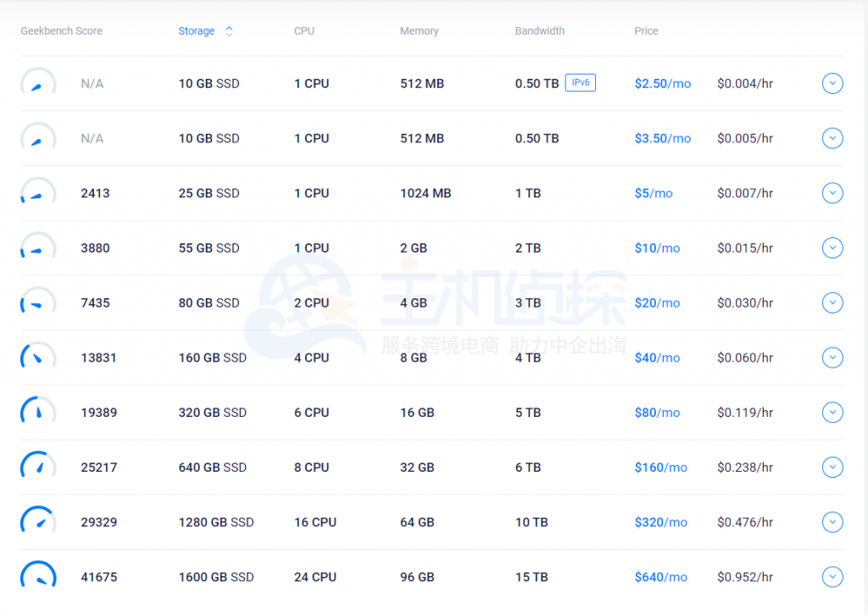Click the Storage ascending sort arrow
868x616 pixels.
pyautogui.click(x=228, y=27)
